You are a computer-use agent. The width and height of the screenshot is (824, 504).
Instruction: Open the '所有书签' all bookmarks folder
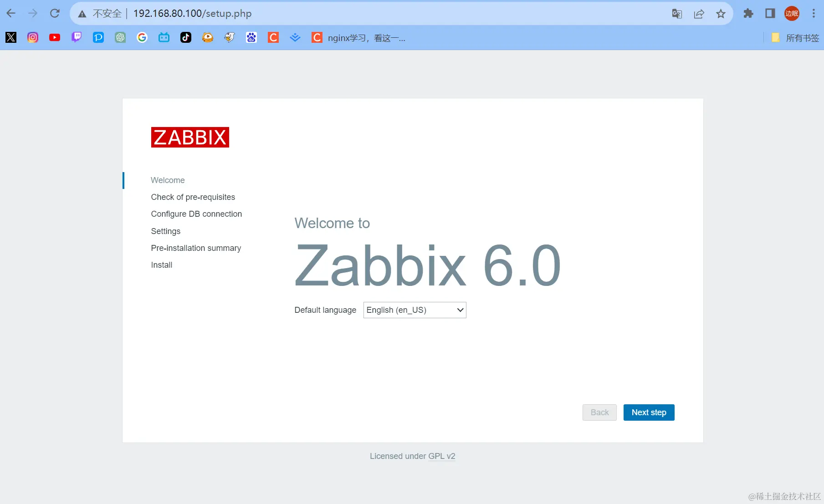coord(795,38)
